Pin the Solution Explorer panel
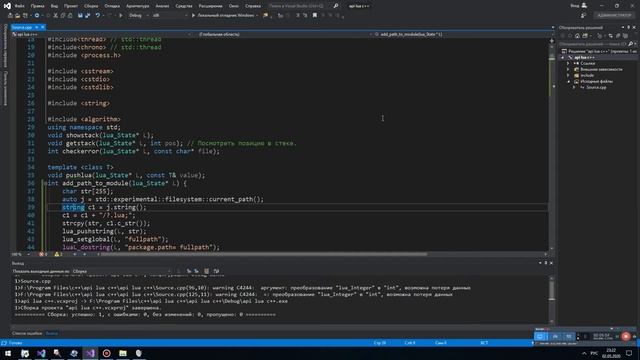The width and height of the screenshot is (640, 360). click(x=629, y=27)
